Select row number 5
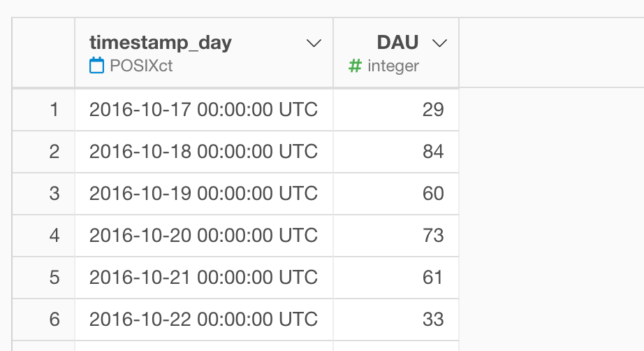This screenshot has height=351, width=644. point(54,278)
